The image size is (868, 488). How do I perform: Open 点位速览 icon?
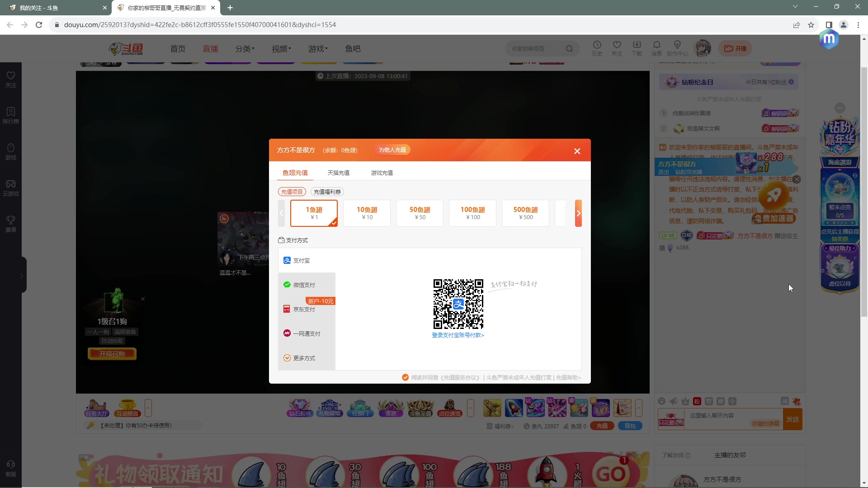(x=450, y=408)
